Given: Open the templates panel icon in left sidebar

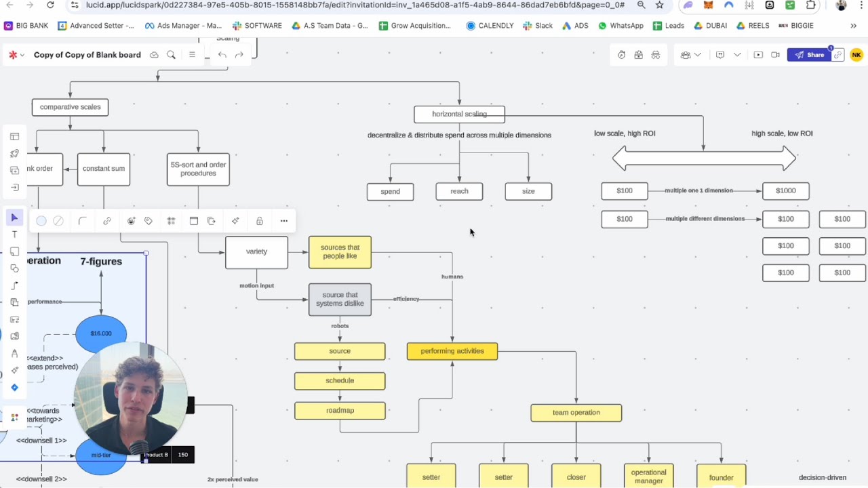Looking at the screenshot, I should coord(14,137).
